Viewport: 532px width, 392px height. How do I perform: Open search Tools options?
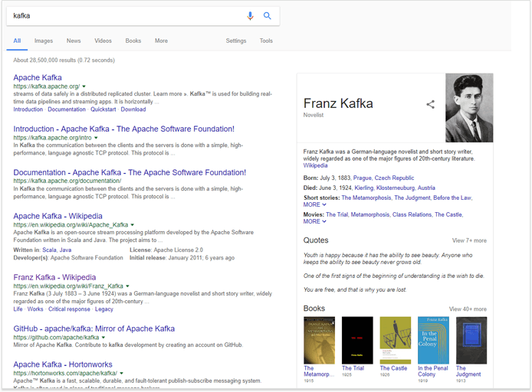(x=266, y=41)
